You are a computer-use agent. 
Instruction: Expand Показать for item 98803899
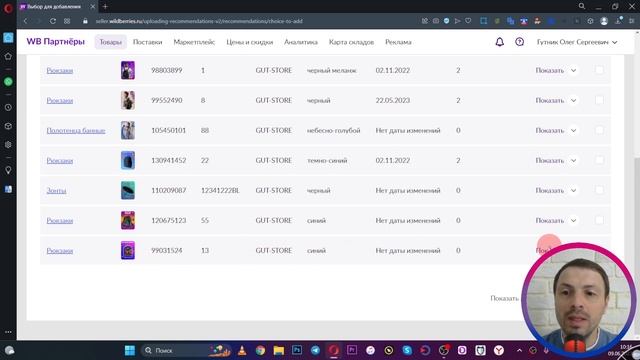(x=556, y=70)
